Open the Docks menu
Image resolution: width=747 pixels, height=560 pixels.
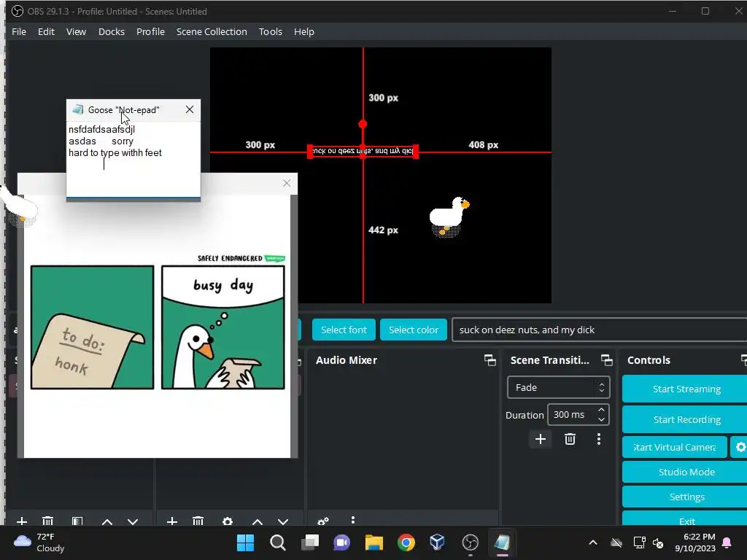[x=112, y=31]
